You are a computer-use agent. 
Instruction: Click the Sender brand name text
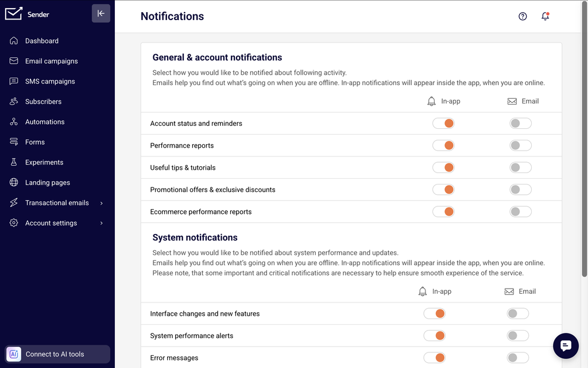pos(38,14)
